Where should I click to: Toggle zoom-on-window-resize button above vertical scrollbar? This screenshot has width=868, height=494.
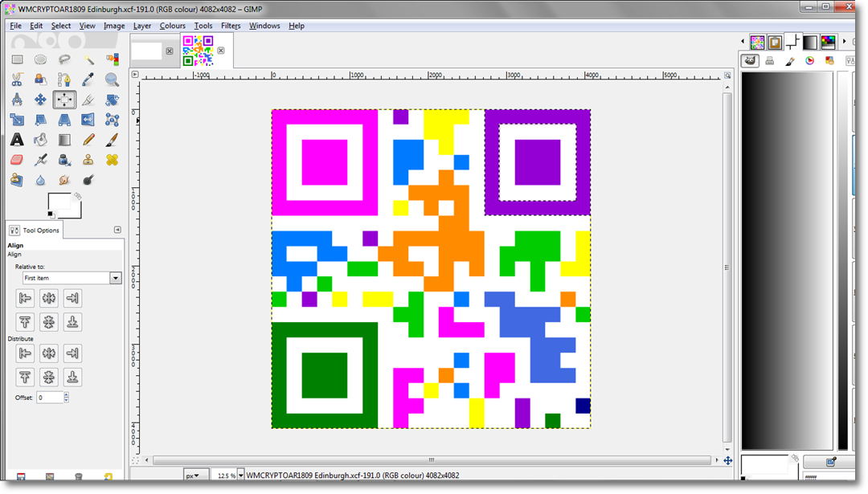(x=727, y=76)
